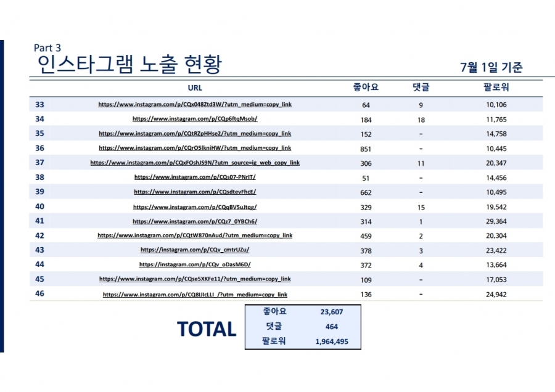
Task: Click the URL column header
Action: tap(195, 88)
